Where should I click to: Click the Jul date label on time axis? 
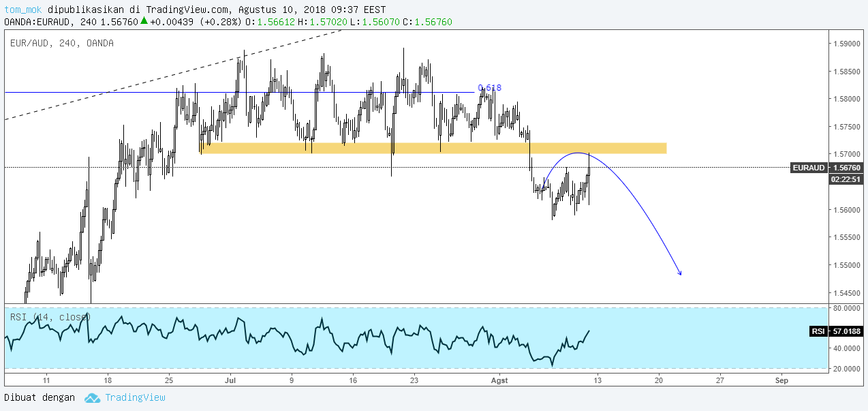coord(230,381)
